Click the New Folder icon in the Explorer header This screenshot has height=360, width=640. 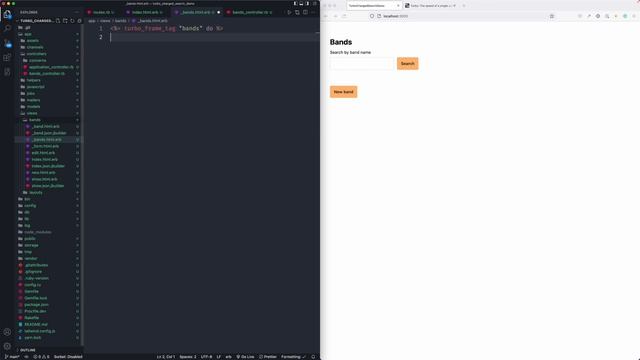(65, 20)
